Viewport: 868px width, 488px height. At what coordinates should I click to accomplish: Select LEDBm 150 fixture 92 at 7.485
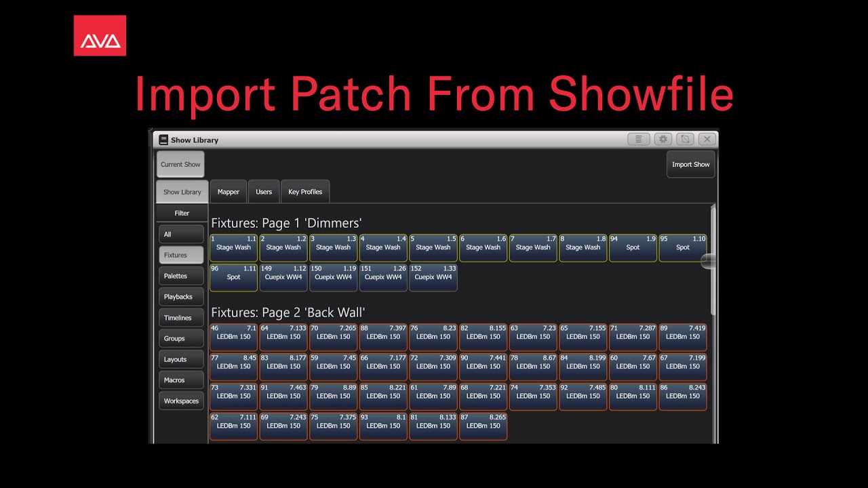[x=583, y=396]
